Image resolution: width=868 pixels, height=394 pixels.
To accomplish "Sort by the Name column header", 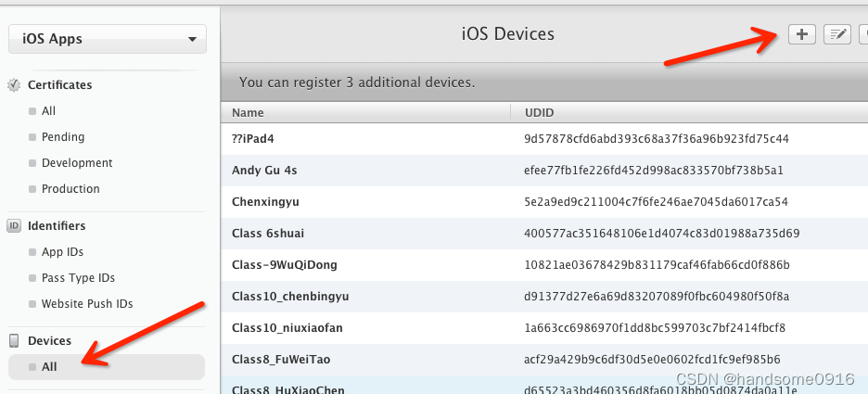I will point(248,113).
